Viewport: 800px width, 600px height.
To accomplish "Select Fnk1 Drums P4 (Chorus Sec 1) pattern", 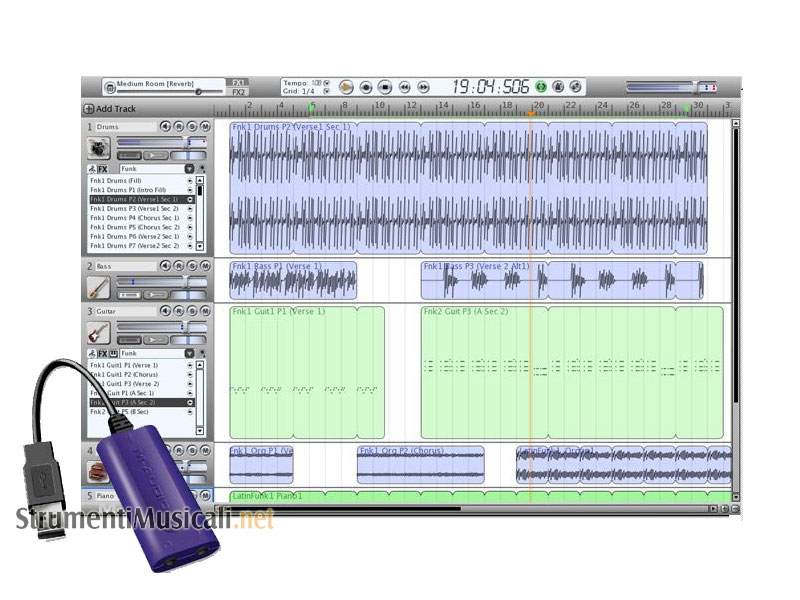I will 135,217.
